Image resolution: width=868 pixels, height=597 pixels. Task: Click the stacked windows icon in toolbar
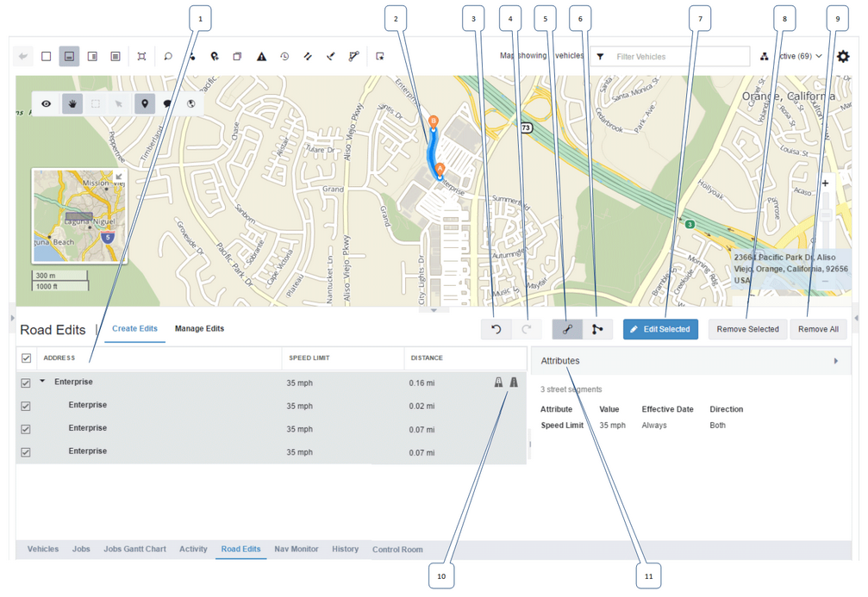pyautogui.click(x=238, y=56)
